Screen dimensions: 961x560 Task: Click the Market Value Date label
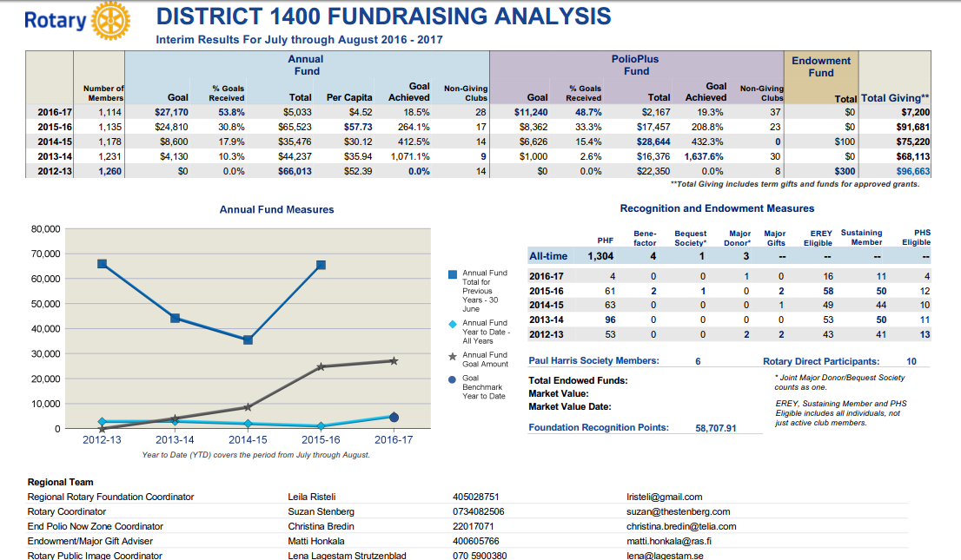click(570, 407)
